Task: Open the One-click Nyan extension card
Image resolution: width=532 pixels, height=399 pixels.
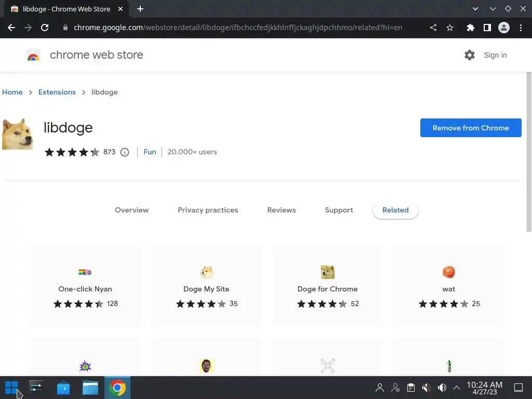Action: click(x=85, y=286)
